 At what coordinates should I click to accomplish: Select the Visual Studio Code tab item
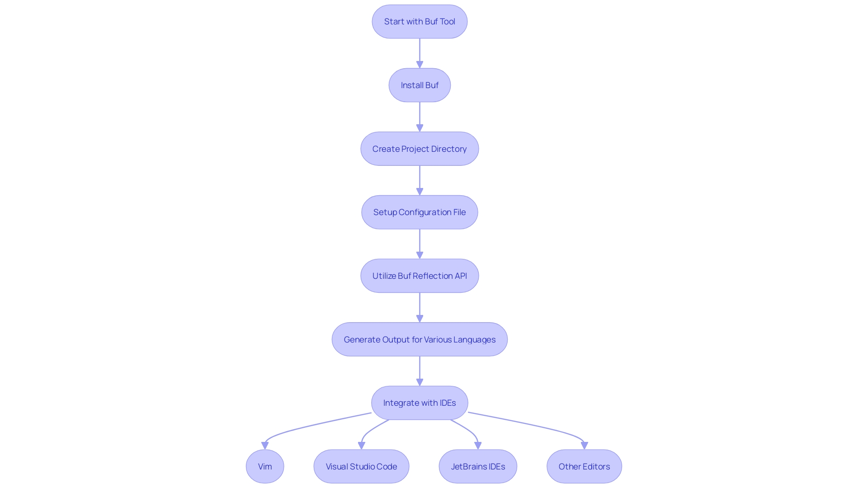[361, 466]
